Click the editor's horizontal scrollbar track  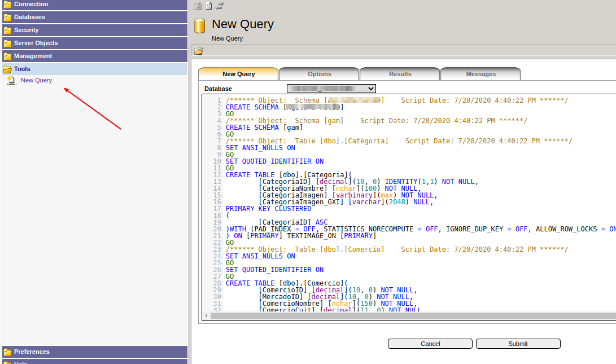pyautogui.click(x=413, y=315)
